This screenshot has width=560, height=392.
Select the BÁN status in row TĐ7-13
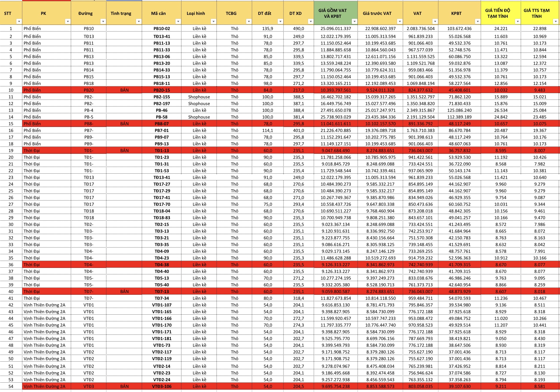click(x=124, y=292)
